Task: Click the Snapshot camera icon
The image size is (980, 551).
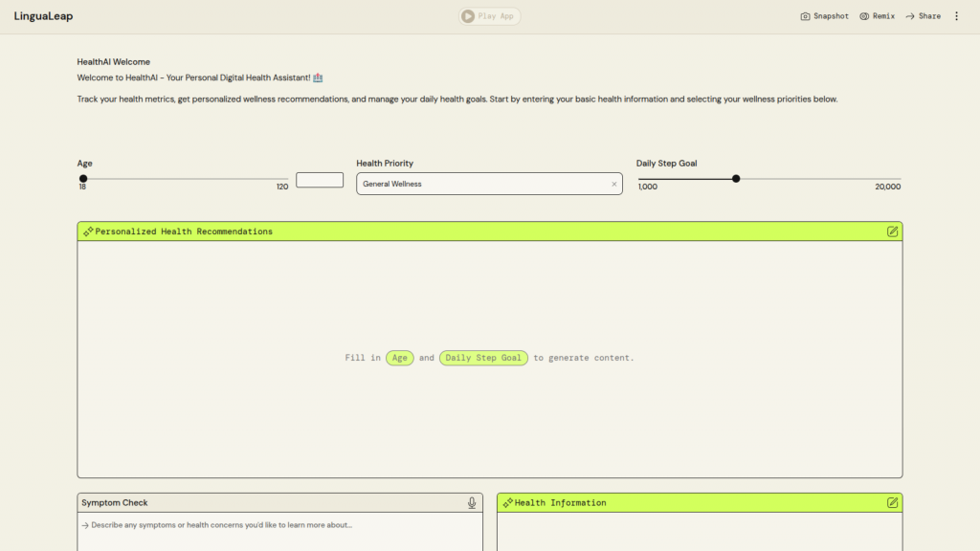Action: (806, 16)
